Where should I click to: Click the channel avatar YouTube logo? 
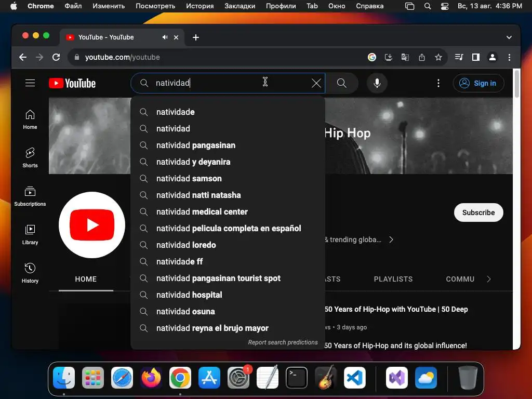[x=92, y=225]
